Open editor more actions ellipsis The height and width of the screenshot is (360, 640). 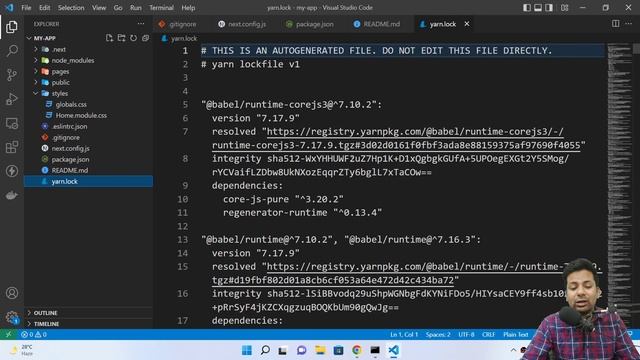[x=628, y=24]
